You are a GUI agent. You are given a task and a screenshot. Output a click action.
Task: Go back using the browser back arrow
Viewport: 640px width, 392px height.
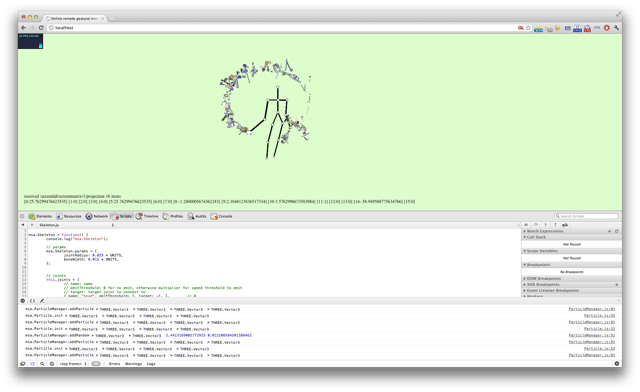point(23,28)
